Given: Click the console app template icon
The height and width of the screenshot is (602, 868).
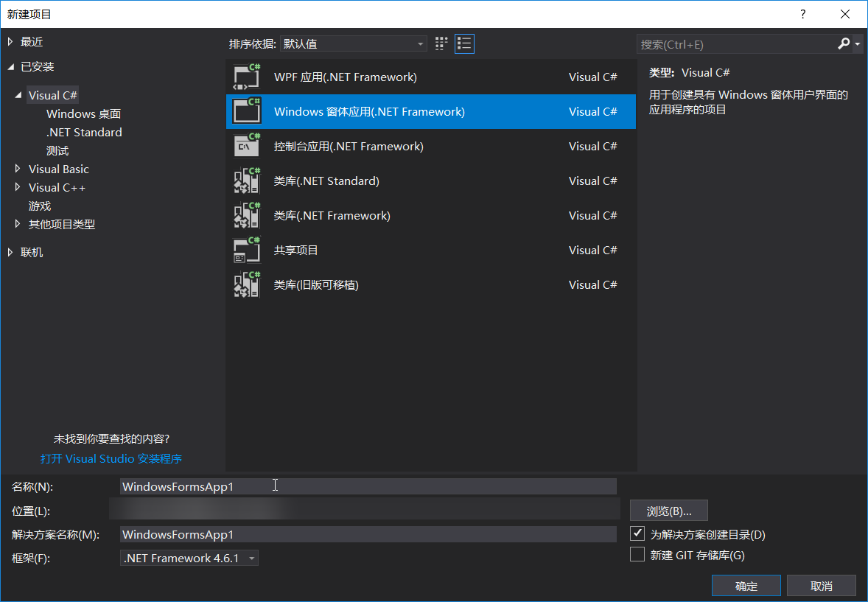Looking at the screenshot, I should (x=246, y=146).
